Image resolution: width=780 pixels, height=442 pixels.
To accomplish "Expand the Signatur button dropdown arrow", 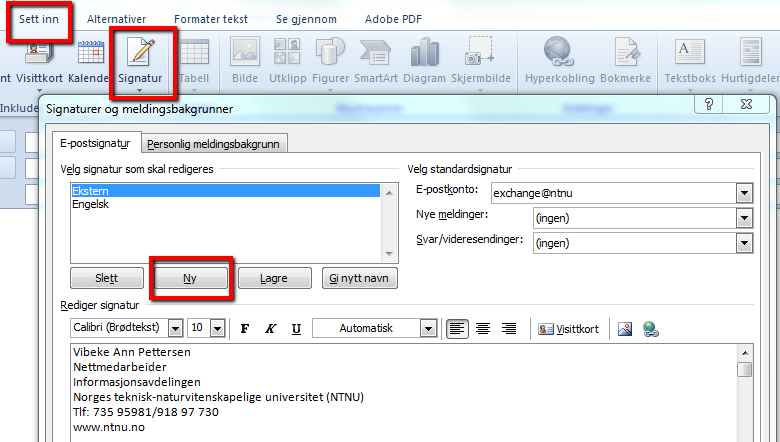I will click(140, 90).
